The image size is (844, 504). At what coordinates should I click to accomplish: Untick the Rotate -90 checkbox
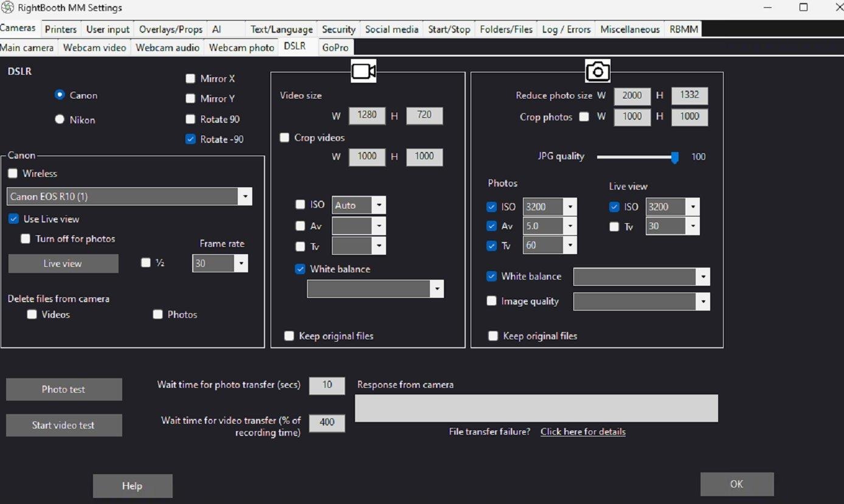(x=190, y=139)
